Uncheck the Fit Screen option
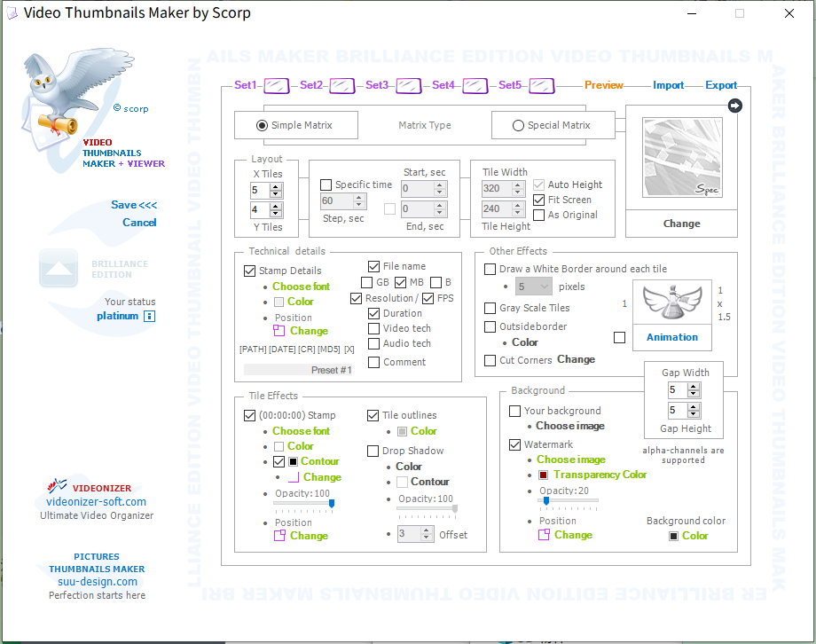 tap(539, 200)
